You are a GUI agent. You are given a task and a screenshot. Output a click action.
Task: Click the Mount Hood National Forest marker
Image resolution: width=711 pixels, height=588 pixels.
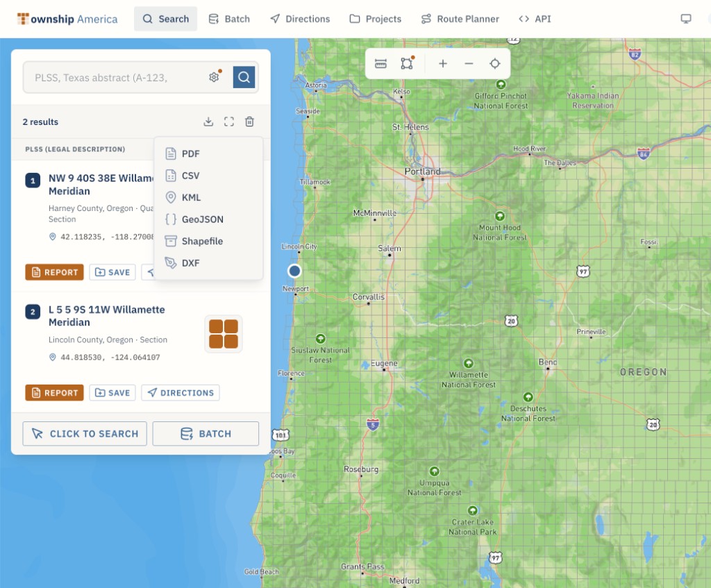[x=500, y=216]
